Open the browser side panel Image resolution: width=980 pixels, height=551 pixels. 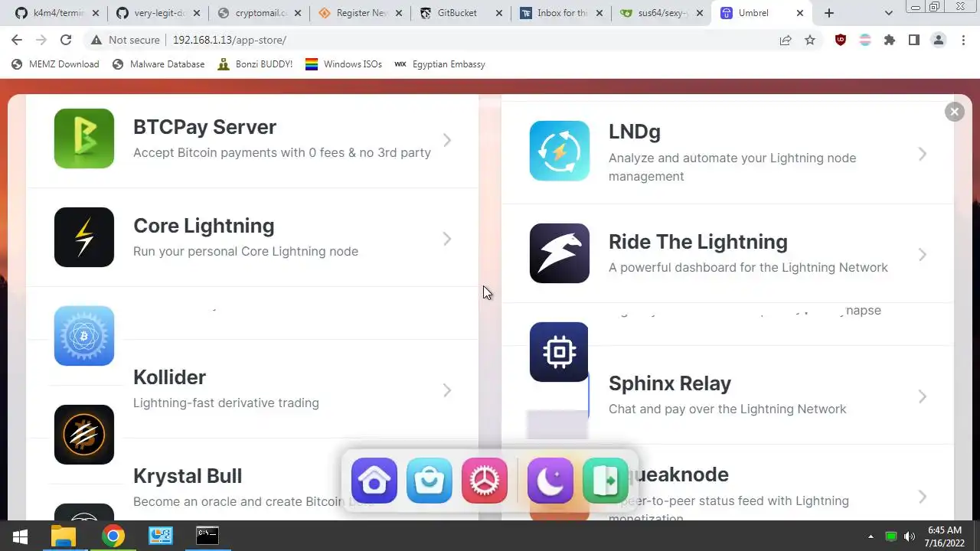pyautogui.click(x=914, y=40)
